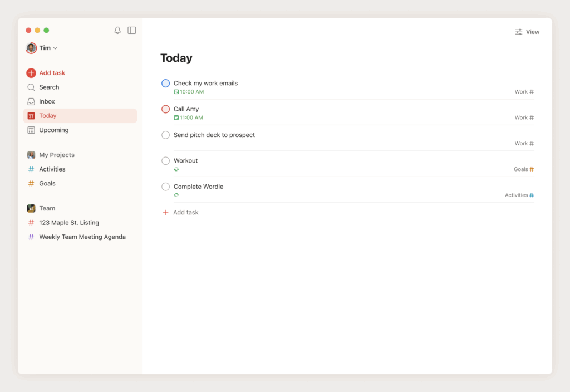Click the Team workspace icon

(31, 208)
